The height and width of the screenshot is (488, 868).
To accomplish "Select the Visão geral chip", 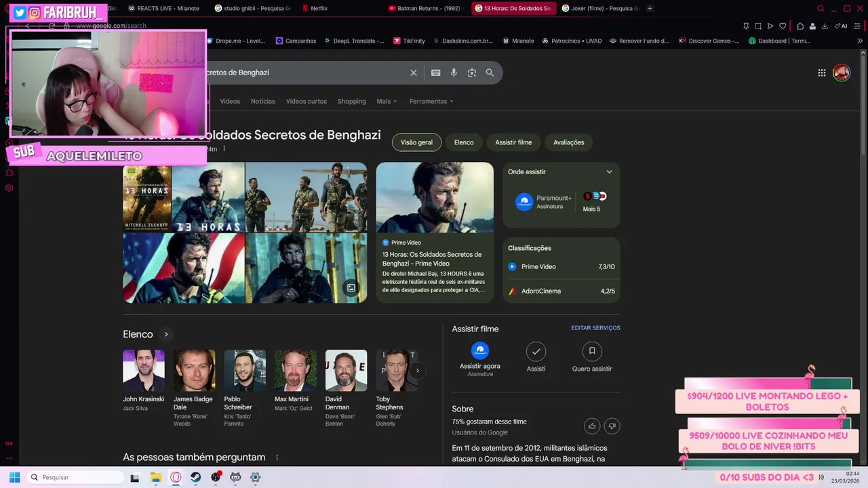I will point(416,142).
